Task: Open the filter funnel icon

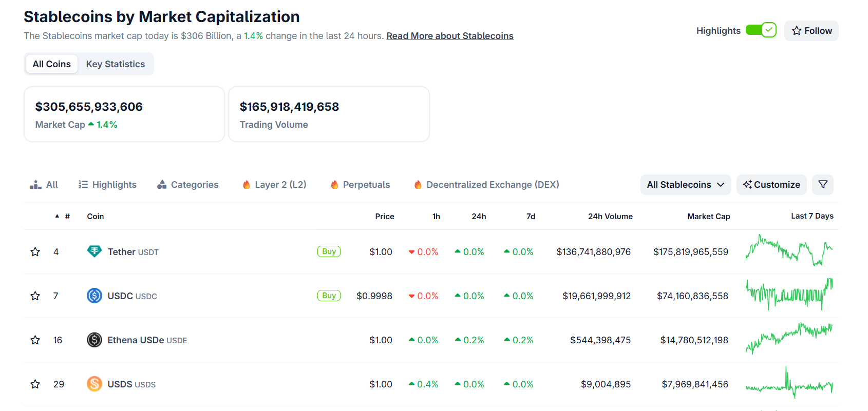Action: (823, 185)
